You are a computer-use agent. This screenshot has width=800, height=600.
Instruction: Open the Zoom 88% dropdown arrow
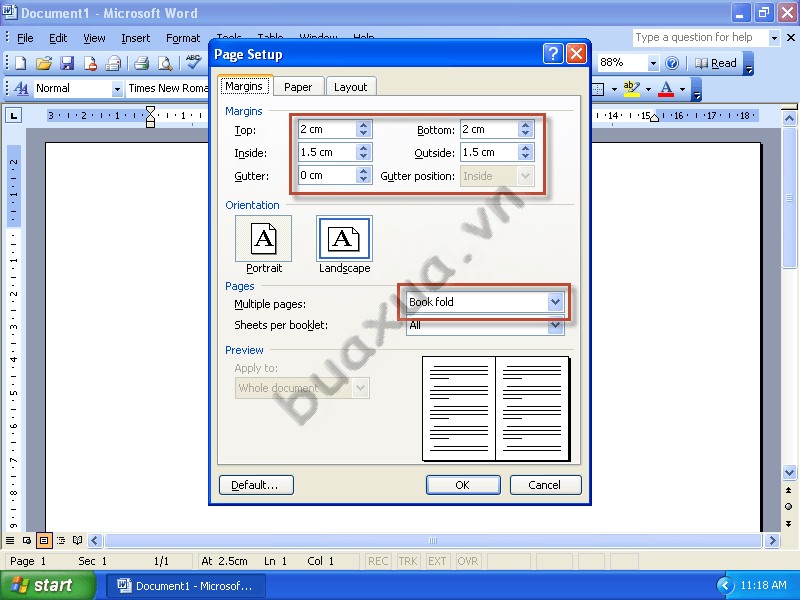(x=653, y=63)
